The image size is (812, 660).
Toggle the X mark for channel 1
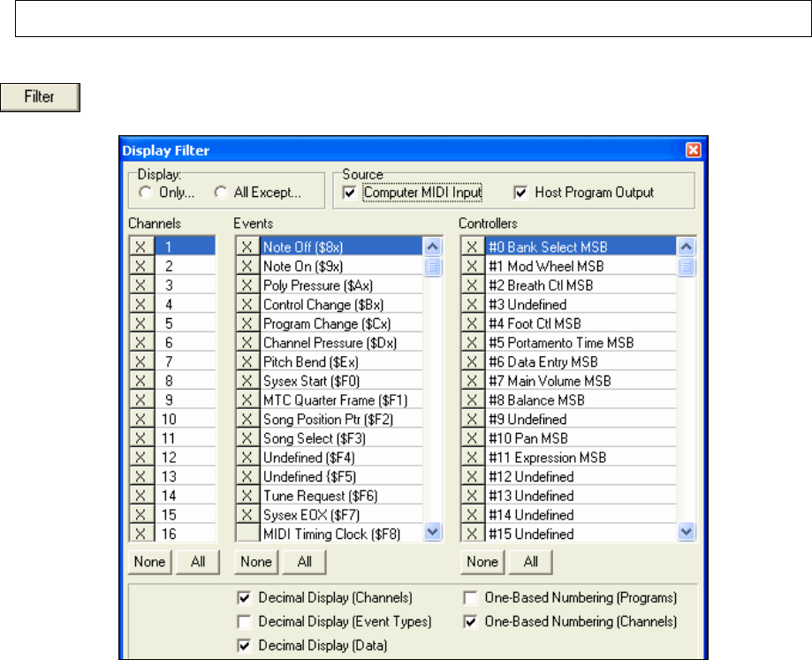point(140,247)
